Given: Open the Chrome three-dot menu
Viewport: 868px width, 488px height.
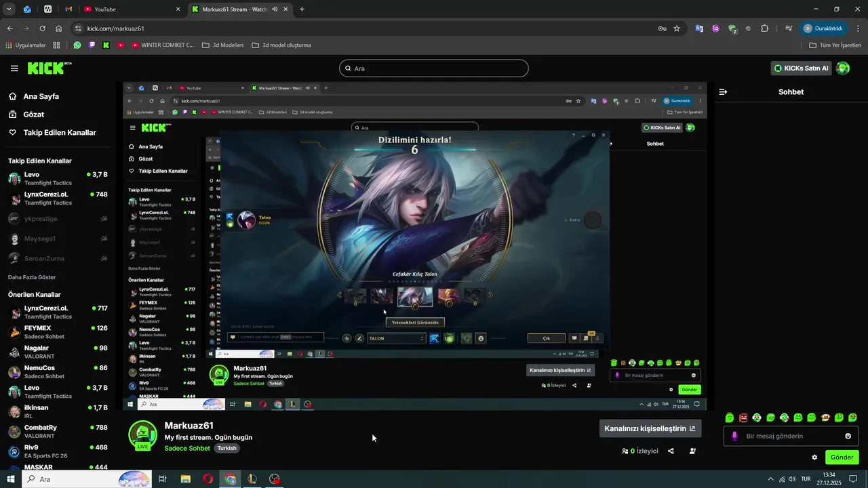Looking at the screenshot, I should 859,28.
